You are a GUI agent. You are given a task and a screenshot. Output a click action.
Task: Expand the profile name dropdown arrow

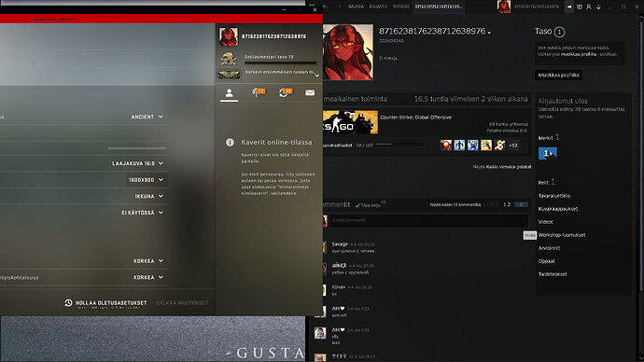click(x=489, y=33)
